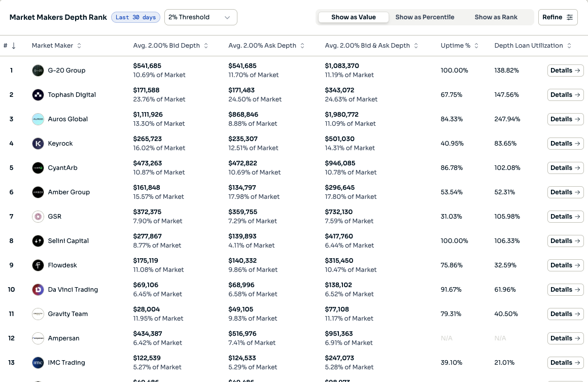
Task: Click the Ampersan logo icon
Action: pyautogui.click(x=38, y=338)
